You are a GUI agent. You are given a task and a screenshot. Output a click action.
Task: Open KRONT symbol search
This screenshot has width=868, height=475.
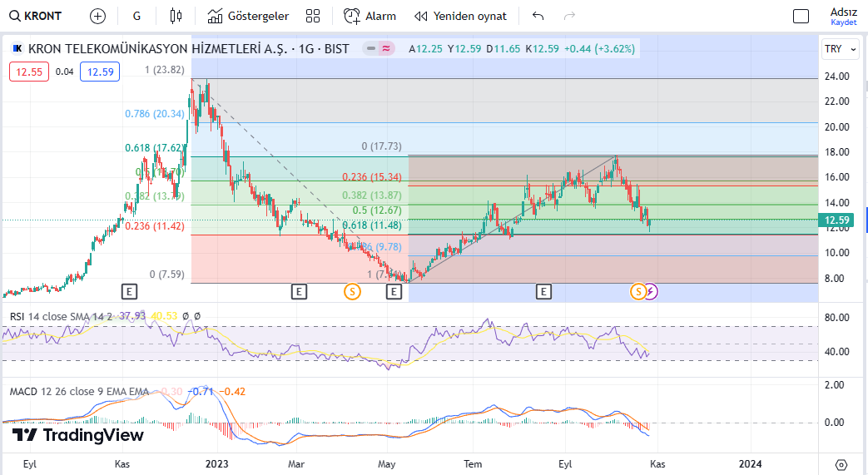(x=36, y=16)
